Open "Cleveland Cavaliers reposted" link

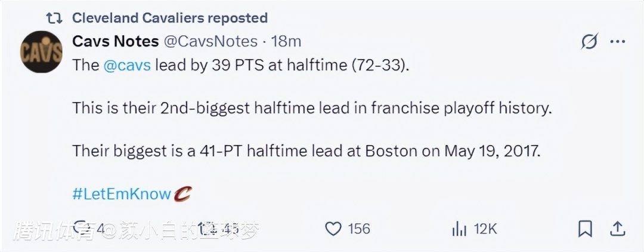[170, 19]
